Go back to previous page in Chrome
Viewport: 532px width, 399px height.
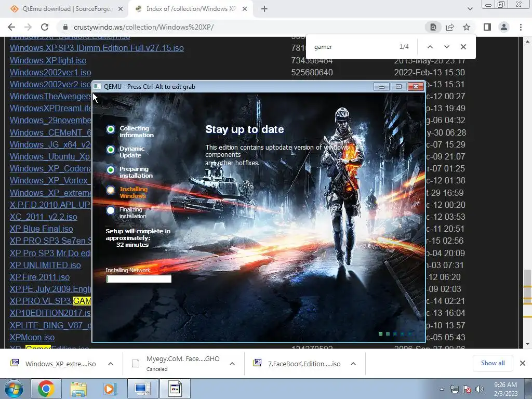(x=11, y=27)
